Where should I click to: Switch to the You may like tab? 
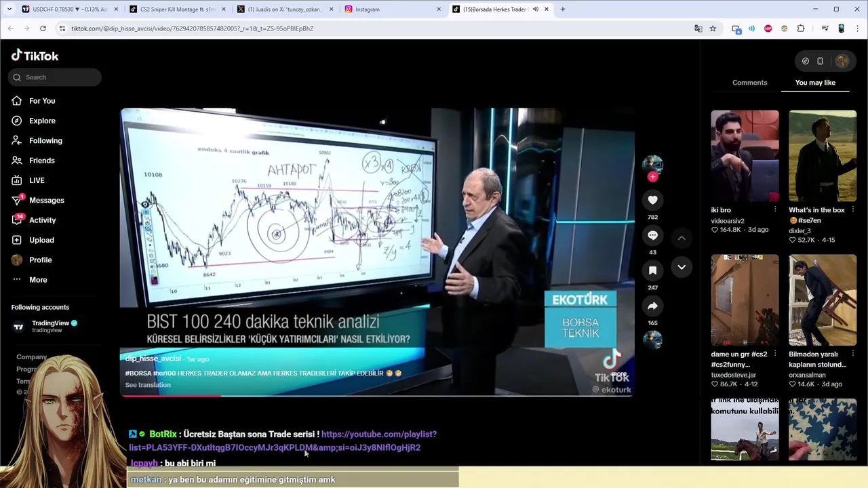pyautogui.click(x=815, y=83)
